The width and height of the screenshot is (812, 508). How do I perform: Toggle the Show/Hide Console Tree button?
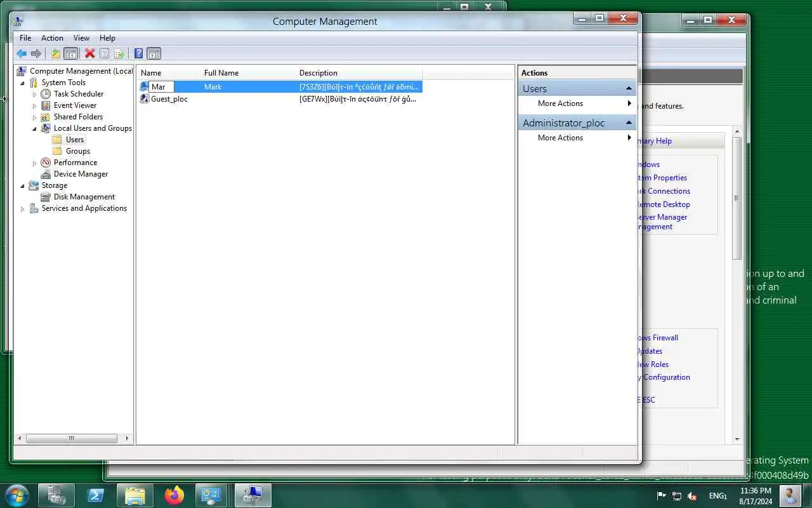(x=71, y=54)
